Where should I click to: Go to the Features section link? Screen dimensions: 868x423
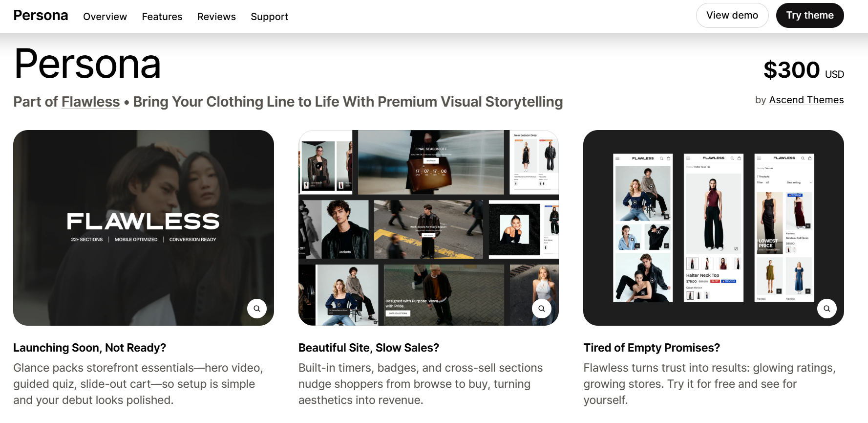click(x=162, y=17)
